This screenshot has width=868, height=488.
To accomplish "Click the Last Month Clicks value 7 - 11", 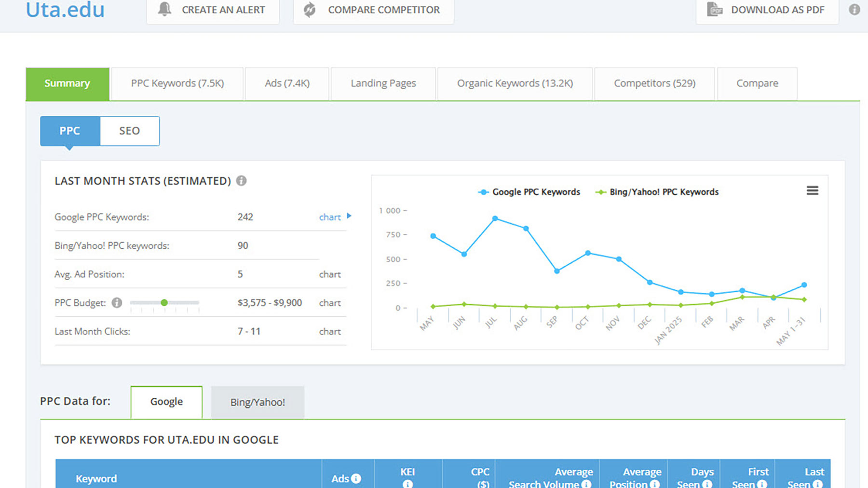I will (x=249, y=331).
